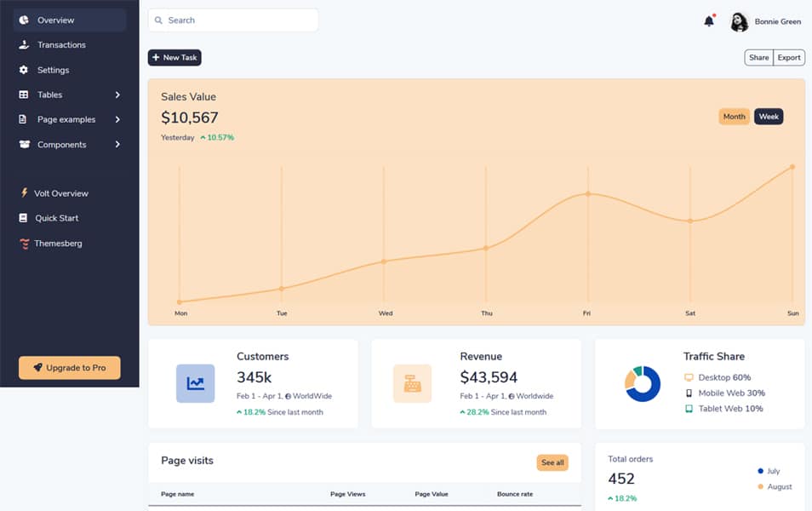Click the Customers chart icon card graphic
812x511 pixels.
click(x=195, y=383)
